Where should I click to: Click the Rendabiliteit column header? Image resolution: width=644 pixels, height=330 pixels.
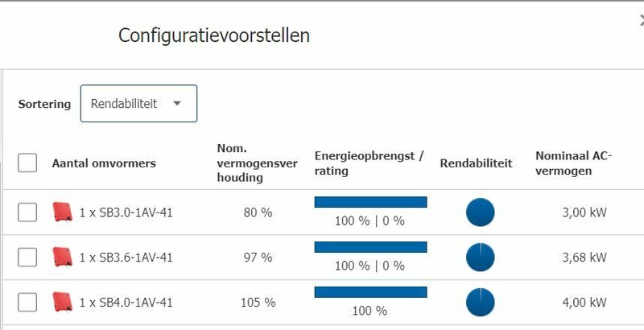[x=476, y=163]
